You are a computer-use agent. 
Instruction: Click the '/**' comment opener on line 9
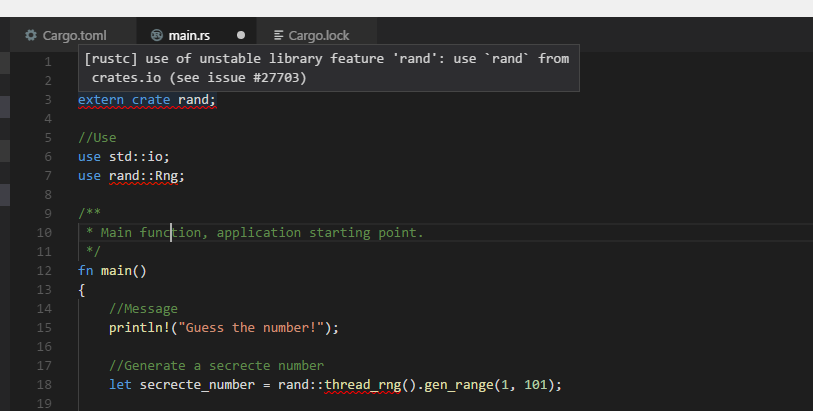[x=89, y=213]
